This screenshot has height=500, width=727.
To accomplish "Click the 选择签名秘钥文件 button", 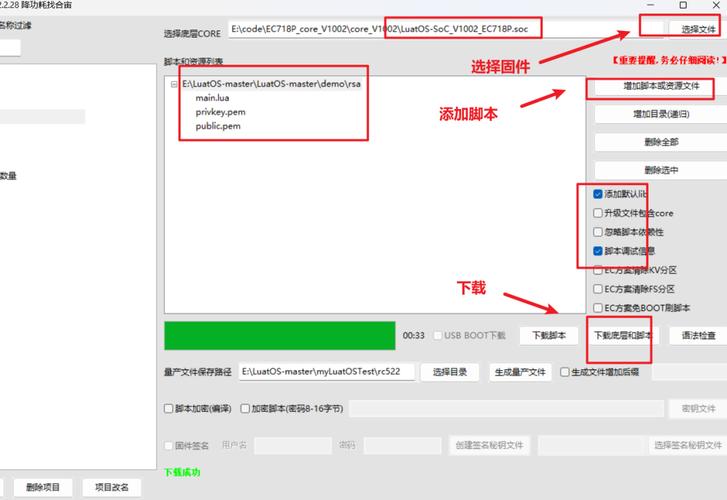I will click(x=688, y=446).
